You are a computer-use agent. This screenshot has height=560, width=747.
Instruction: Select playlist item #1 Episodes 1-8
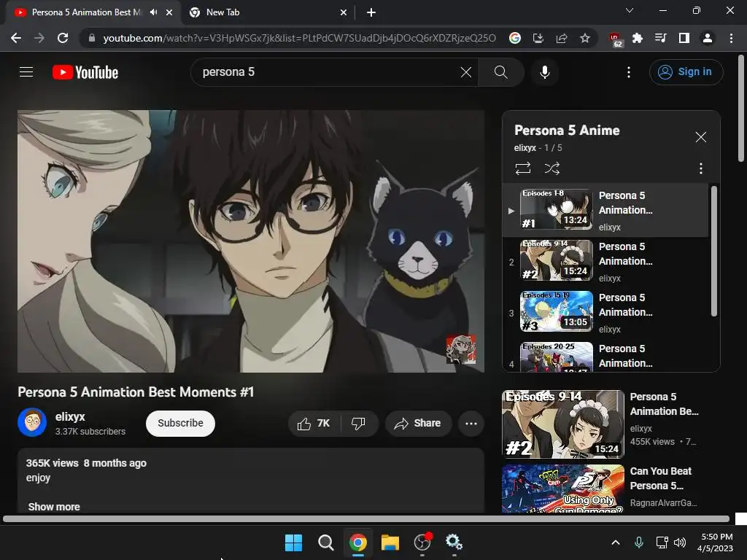coord(605,210)
